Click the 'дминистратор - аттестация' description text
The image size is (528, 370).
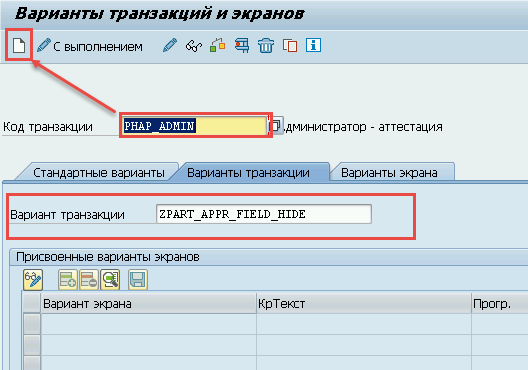tap(364, 127)
